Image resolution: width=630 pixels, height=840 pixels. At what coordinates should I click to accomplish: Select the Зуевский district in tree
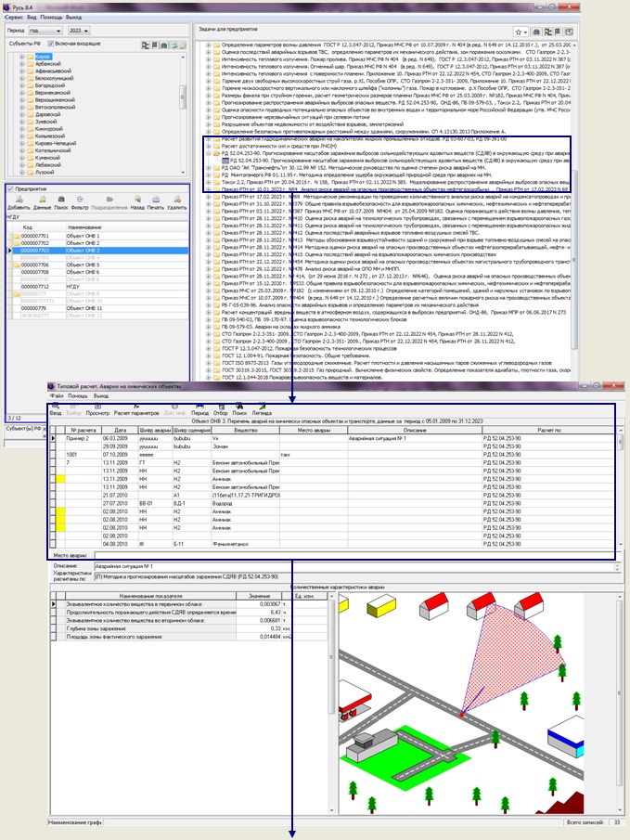(49, 121)
